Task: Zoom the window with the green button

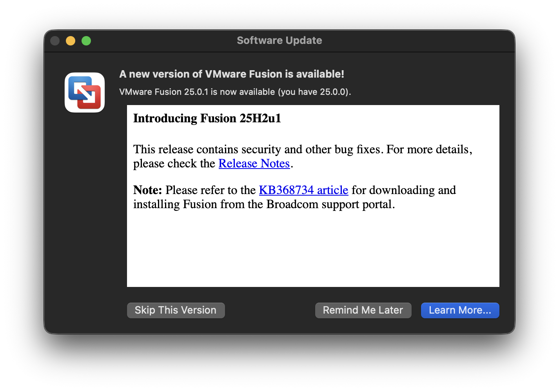Action: click(86, 41)
